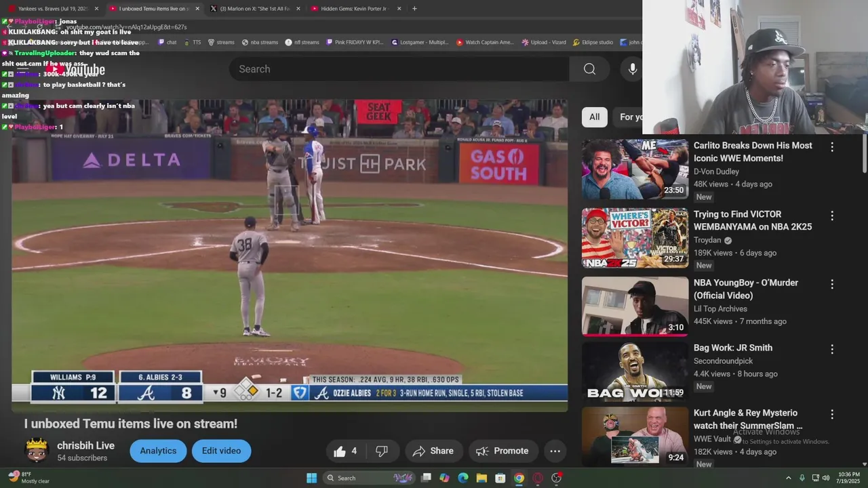Click the Edit video button
The height and width of the screenshot is (488, 868).
pos(221,451)
